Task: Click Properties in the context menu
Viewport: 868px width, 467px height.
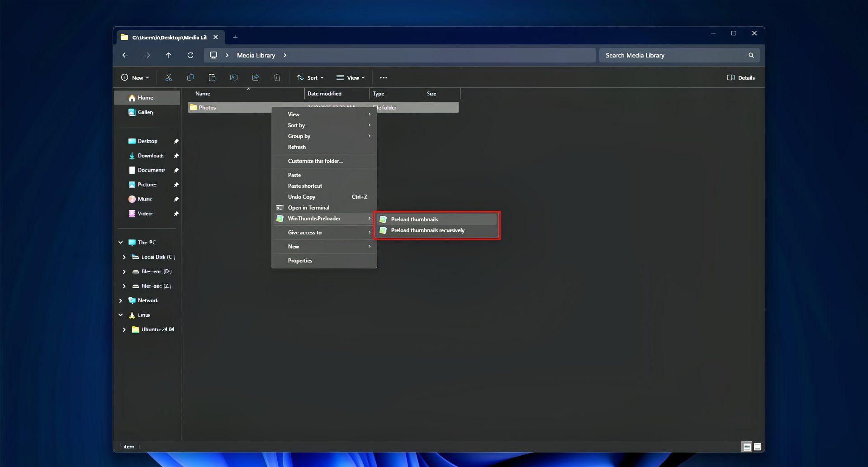Action: [324, 261]
